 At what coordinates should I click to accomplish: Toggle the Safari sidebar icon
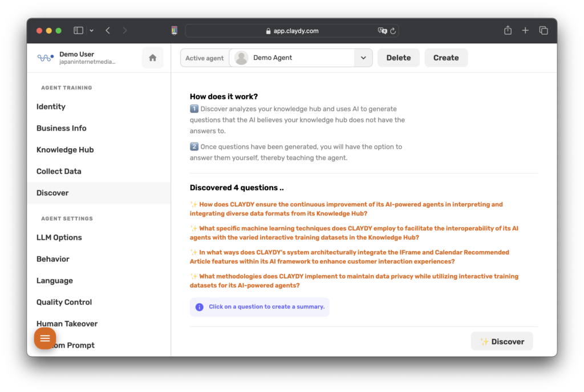79,31
